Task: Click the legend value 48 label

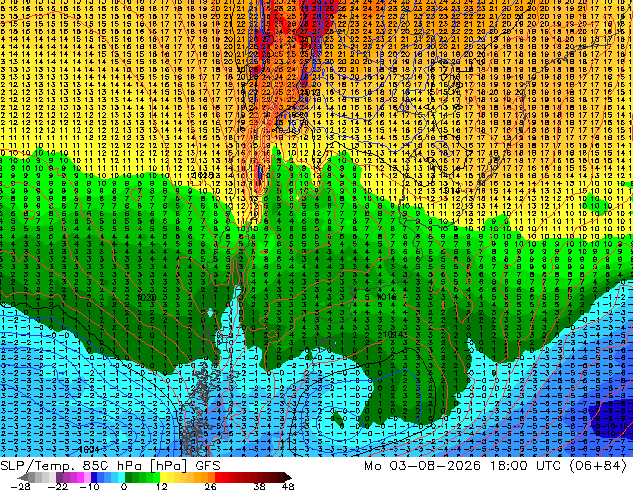Action: click(288, 486)
